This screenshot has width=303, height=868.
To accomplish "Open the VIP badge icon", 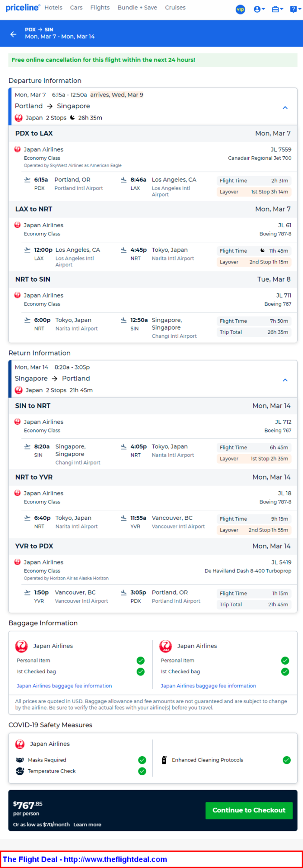I will pos(240,9).
